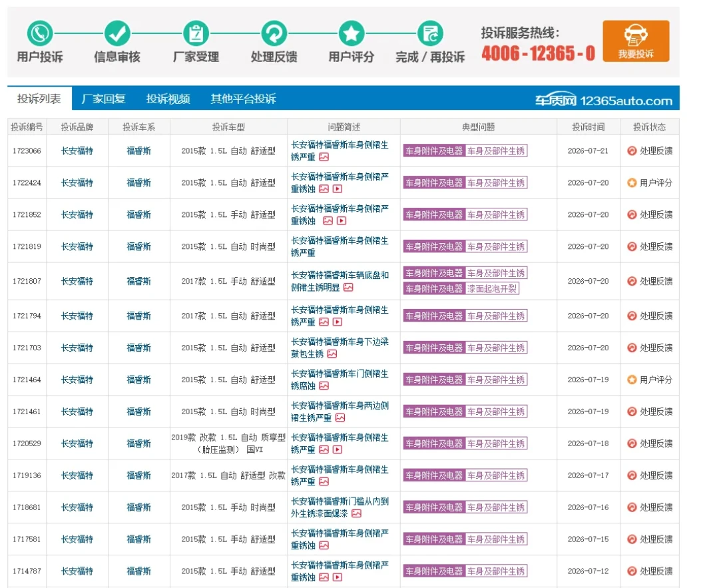Open complaint link 长安福特福睿斯车身侧裙生锈严重 in row 1721819
719x588 pixels.
340,247
